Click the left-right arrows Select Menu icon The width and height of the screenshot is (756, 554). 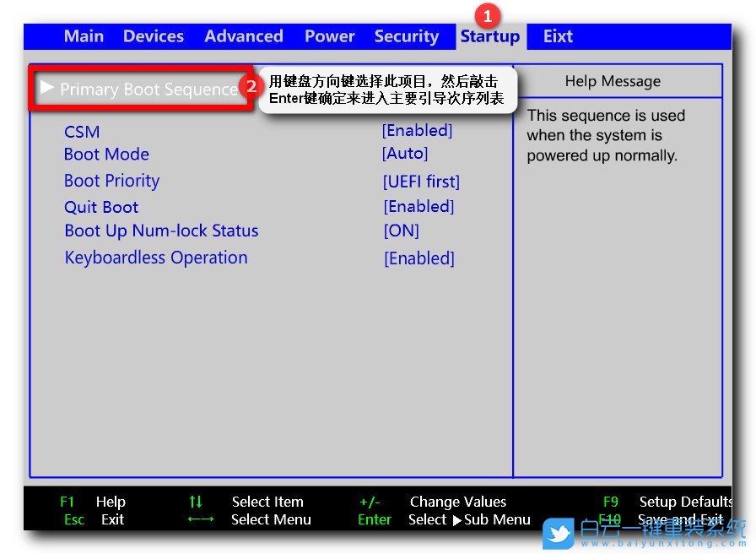pos(200,520)
